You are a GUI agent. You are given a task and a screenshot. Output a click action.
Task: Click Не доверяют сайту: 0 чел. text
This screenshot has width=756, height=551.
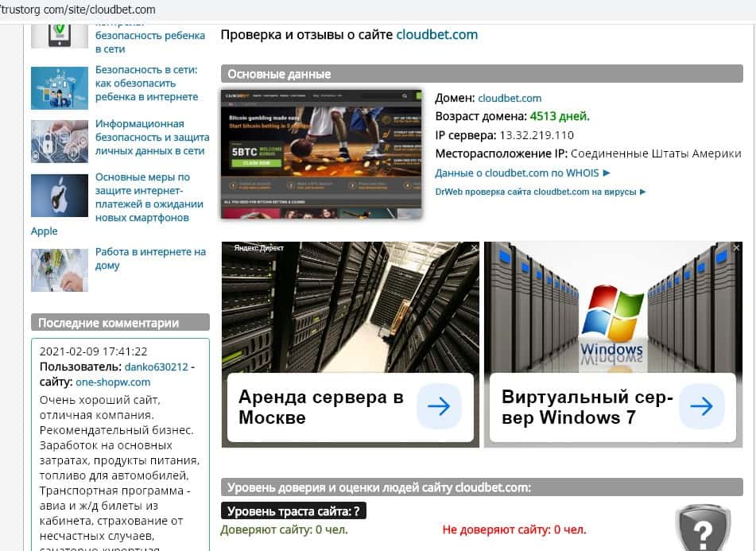(514, 530)
